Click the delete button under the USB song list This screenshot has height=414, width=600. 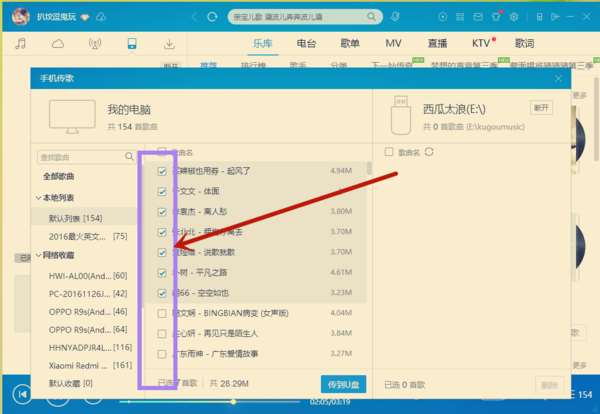point(549,385)
